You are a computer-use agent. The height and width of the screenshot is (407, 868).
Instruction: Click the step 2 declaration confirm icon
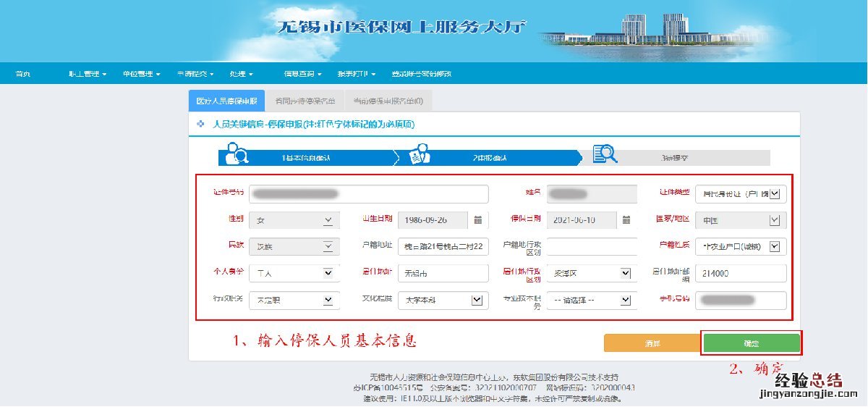420,154
